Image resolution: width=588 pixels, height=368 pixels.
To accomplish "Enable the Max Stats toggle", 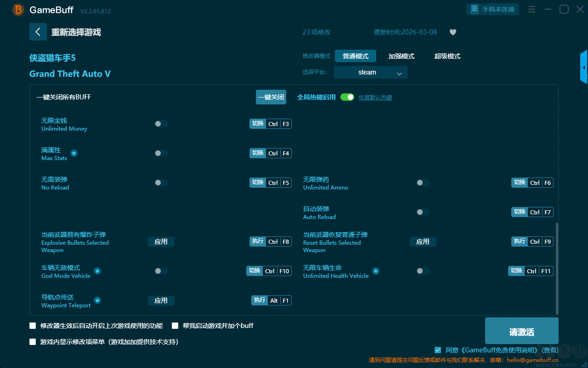I will tap(161, 153).
